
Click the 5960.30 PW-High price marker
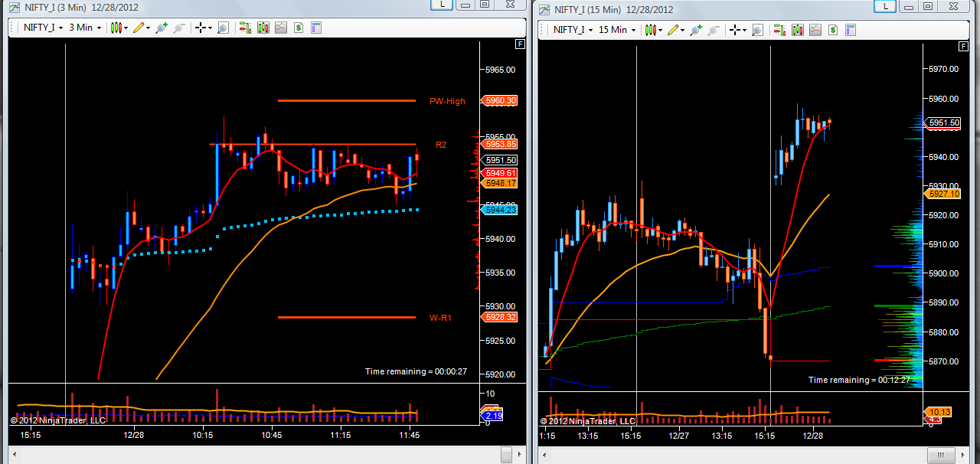pos(499,100)
